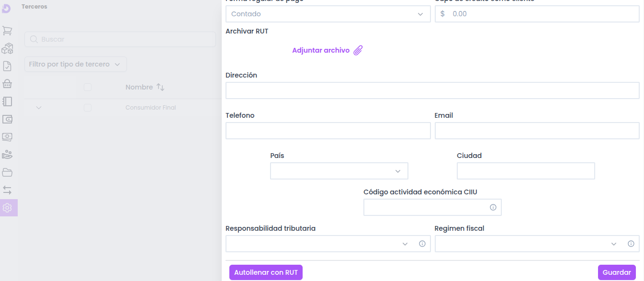Open the folder sidebar icon
Image resolution: width=644 pixels, height=281 pixels.
pos(7,172)
